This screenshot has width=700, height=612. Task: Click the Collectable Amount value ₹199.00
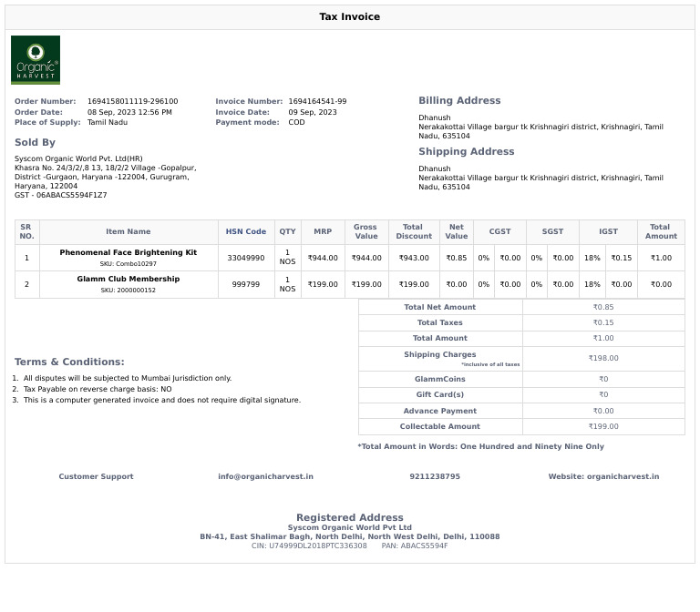[603, 426]
